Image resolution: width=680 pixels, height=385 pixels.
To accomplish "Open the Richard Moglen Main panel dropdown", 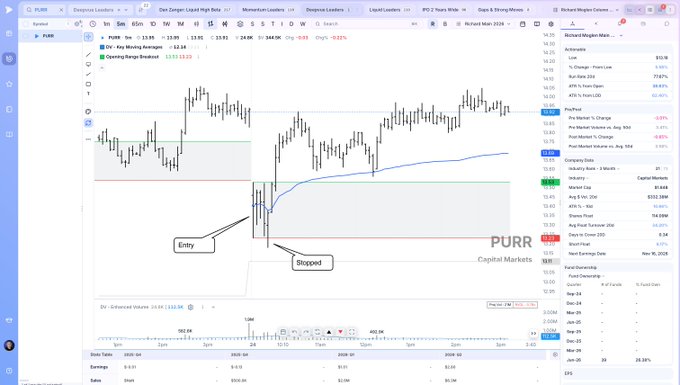I will [593, 35].
